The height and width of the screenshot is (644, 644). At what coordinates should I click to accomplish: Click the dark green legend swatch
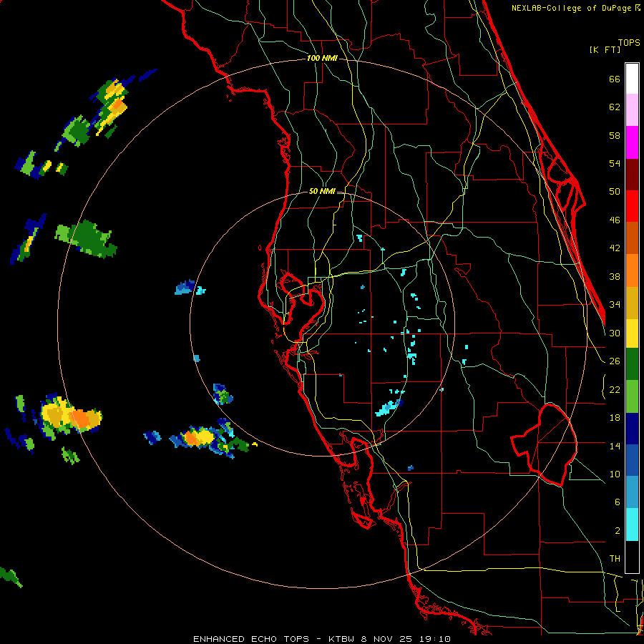coord(632,364)
